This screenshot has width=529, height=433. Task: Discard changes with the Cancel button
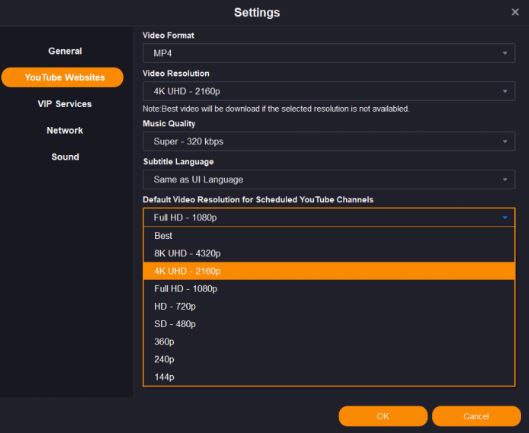tap(476, 416)
